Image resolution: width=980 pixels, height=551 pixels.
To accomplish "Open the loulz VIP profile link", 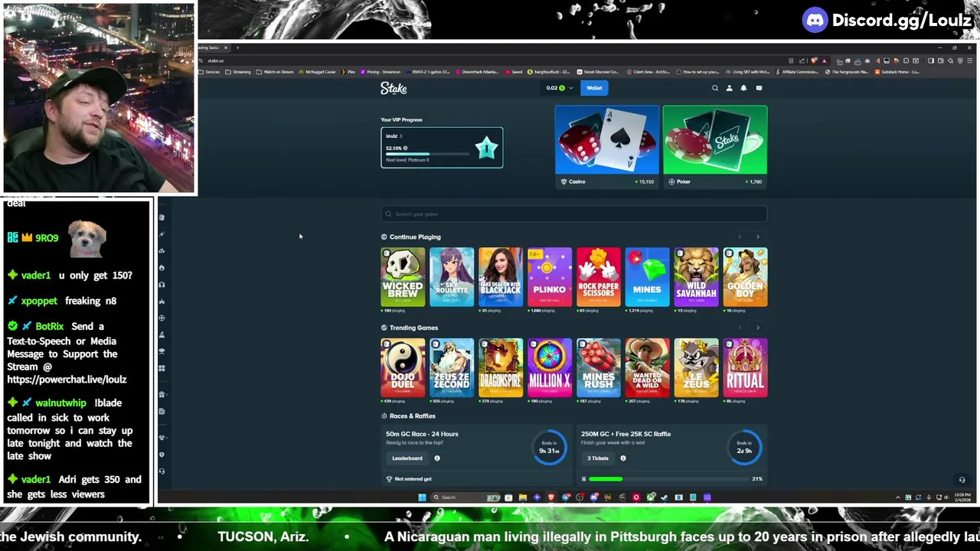I will (394, 136).
